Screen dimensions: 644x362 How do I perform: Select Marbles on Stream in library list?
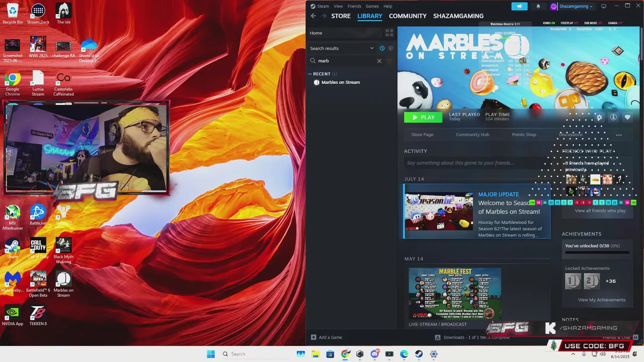pyautogui.click(x=341, y=82)
